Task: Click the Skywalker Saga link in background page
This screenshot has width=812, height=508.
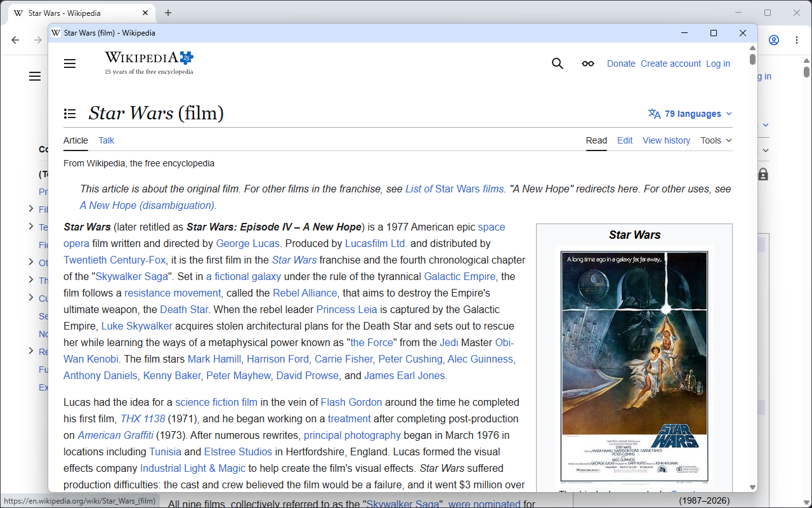Action: (x=403, y=504)
